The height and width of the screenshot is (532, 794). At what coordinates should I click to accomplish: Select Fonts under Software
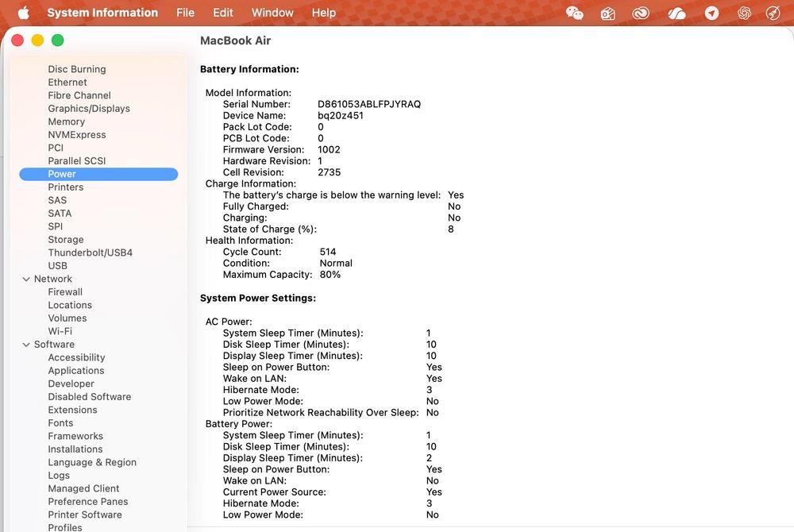point(61,423)
